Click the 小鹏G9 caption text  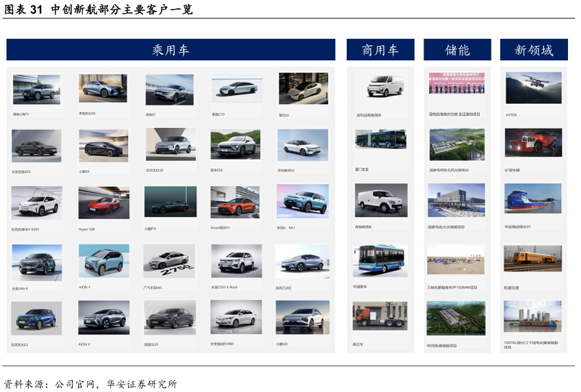point(281,344)
